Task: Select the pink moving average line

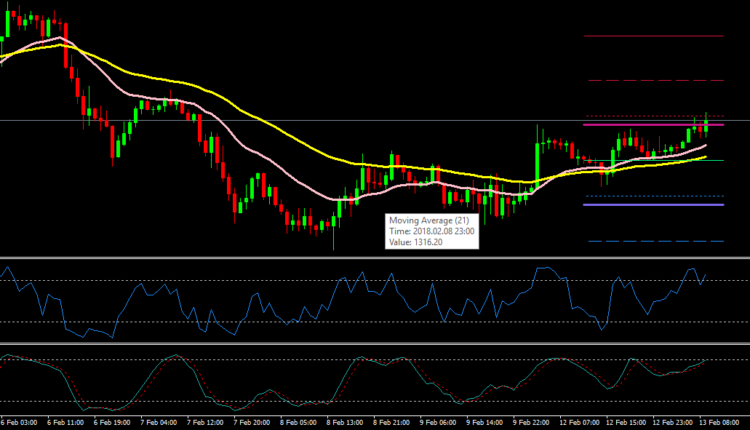Action: tap(268, 160)
